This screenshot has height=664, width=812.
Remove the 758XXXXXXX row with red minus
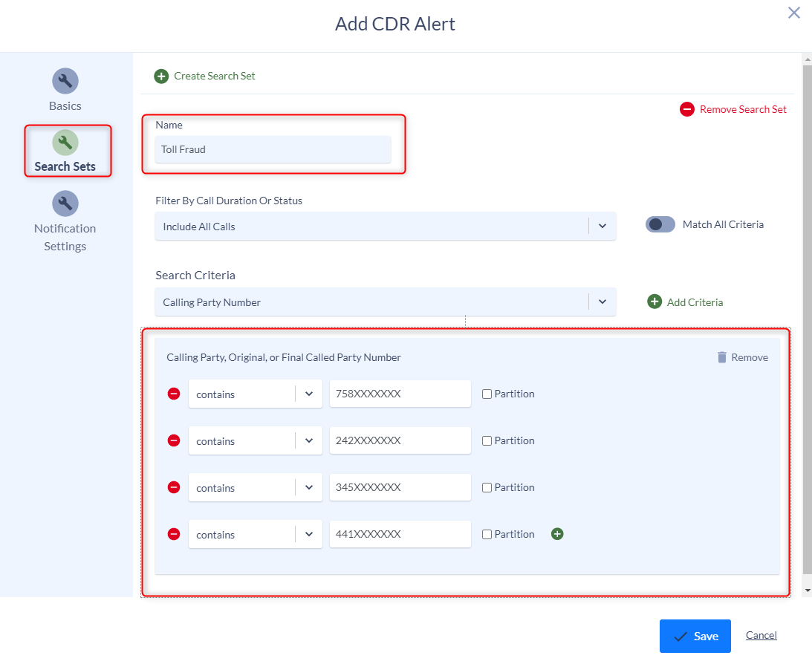[174, 394]
